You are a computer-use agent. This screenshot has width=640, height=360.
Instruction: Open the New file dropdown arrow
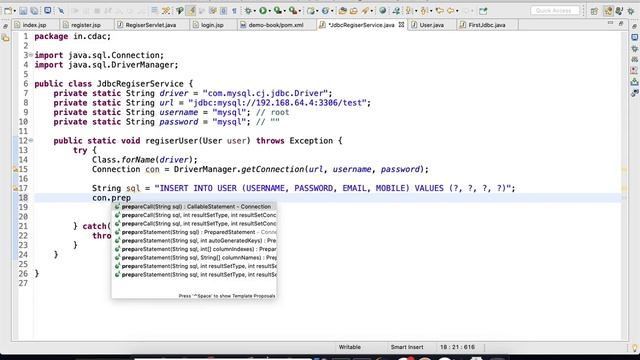[x=14, y=11]
